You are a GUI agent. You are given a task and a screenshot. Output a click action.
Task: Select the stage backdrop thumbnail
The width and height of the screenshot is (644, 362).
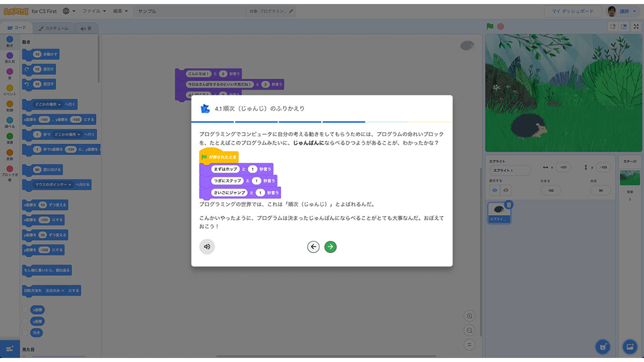[630, 178]
